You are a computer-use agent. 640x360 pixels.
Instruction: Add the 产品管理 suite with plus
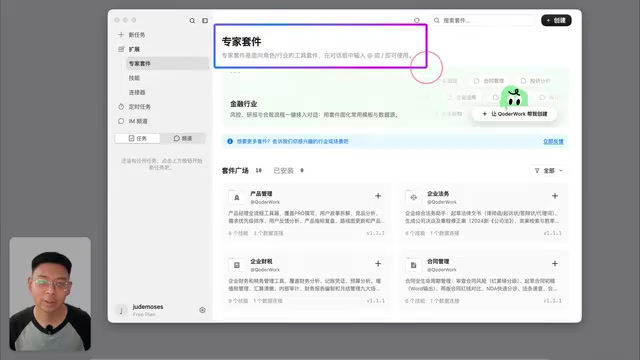point(378,196)
